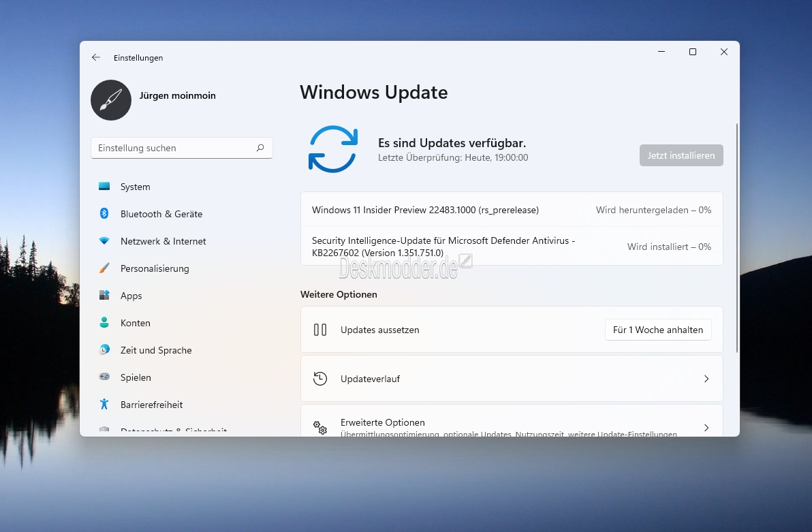The image size is (812, 532).
Task: Click the content area vertical scrollbar
Action: coord(736,238)
